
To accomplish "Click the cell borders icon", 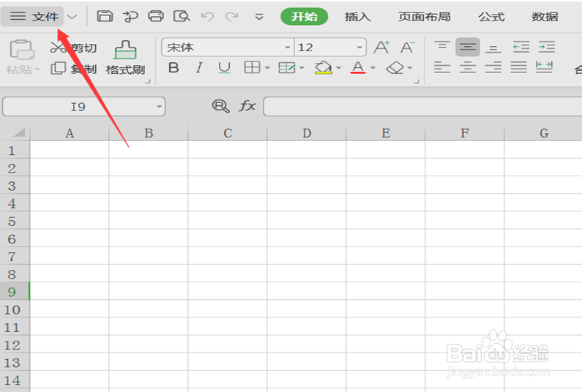I will [252, 67].
